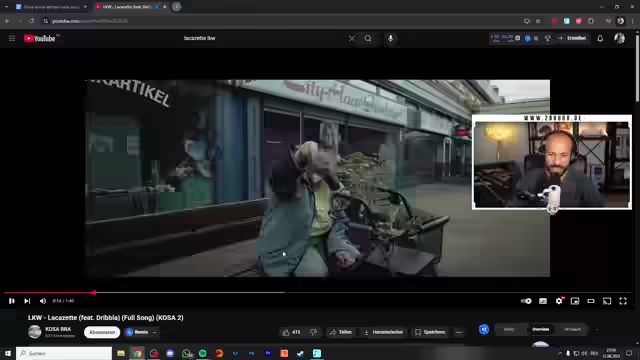Open WhatsApp from the taskbar
Screen dimensions: 640x360
pos(187,353)
